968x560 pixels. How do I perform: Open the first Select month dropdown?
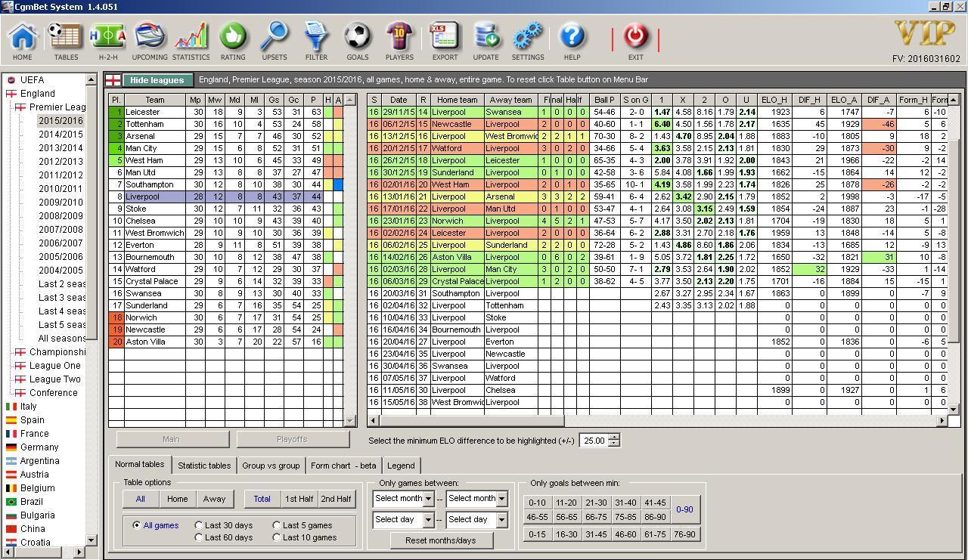428,499
